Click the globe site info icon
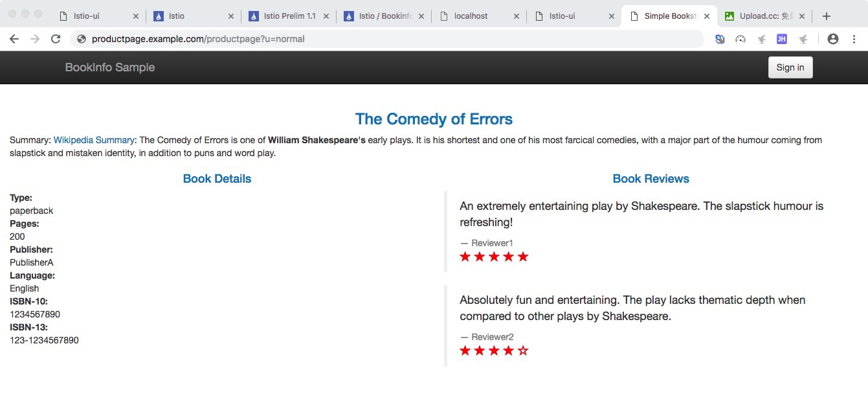Viewport: 868px width, 403px height. (x=82, y=39)
